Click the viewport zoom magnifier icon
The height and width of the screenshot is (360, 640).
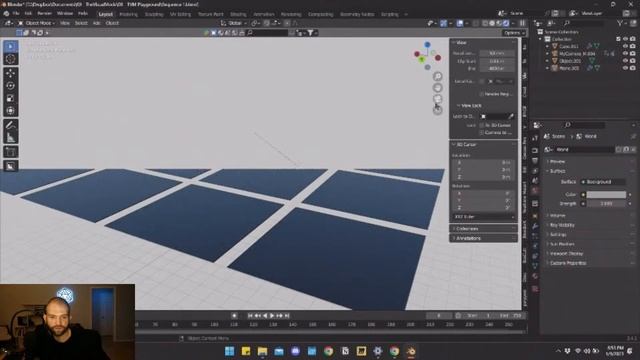pos(438,76)
